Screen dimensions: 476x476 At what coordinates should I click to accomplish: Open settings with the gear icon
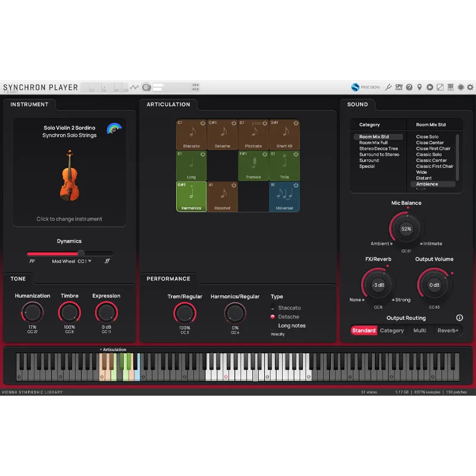pyautogui.click(x=470, y=87)
